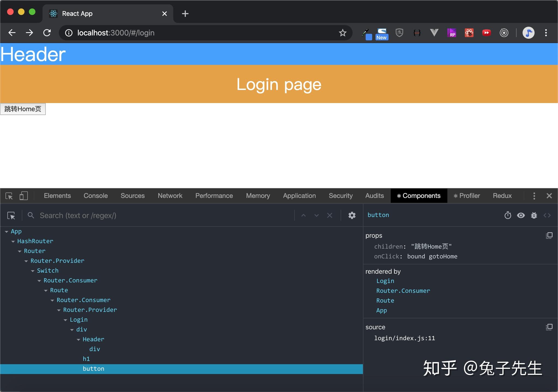This screenshot has width=558, height=392.
Task: View source using the angle brackets icon
Action: point(547,215)
